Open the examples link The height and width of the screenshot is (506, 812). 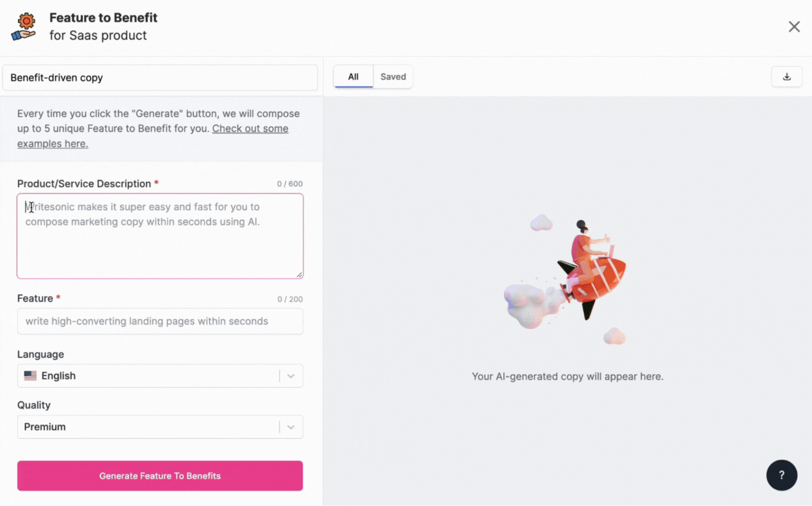click(250, 128)
